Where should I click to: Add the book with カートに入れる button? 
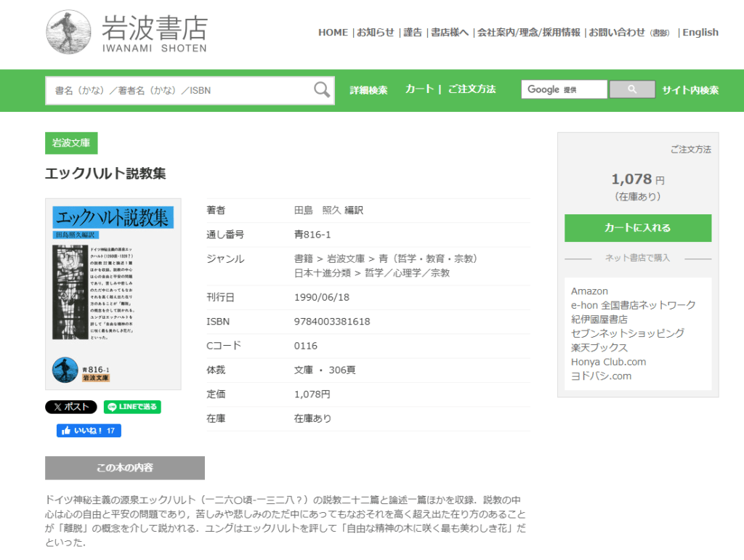637,228
